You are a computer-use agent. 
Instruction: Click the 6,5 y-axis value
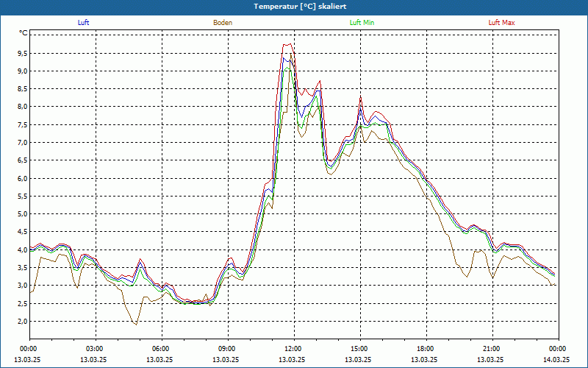click(x=23, y=160)
